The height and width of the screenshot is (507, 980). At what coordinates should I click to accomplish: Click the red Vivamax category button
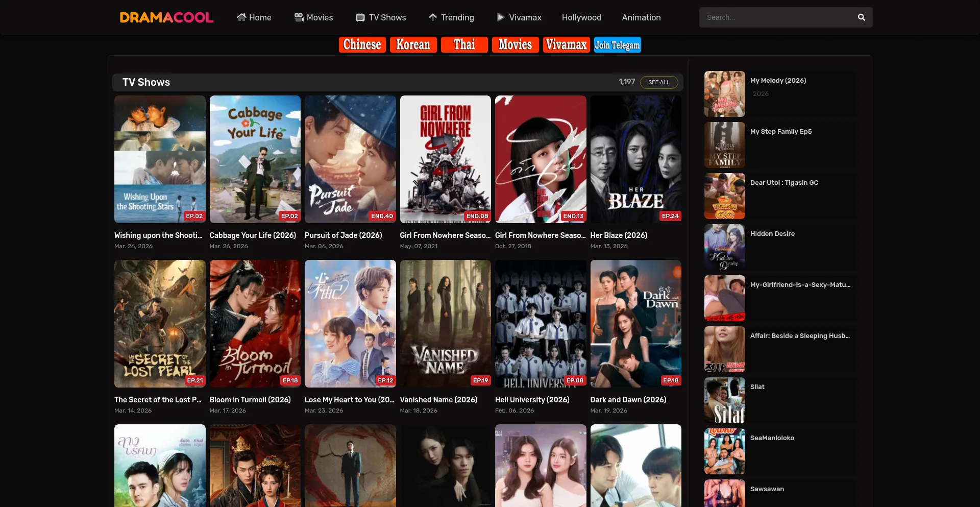coord(566,45)
